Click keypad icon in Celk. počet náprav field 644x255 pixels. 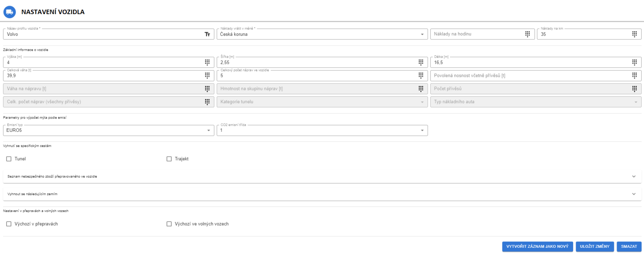(x=207, y=102)
